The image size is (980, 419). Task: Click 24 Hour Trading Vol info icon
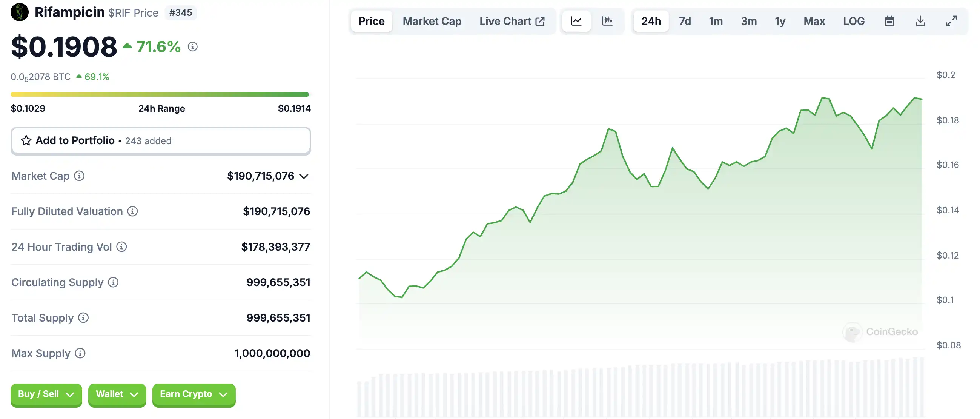(x=121, y=247)
